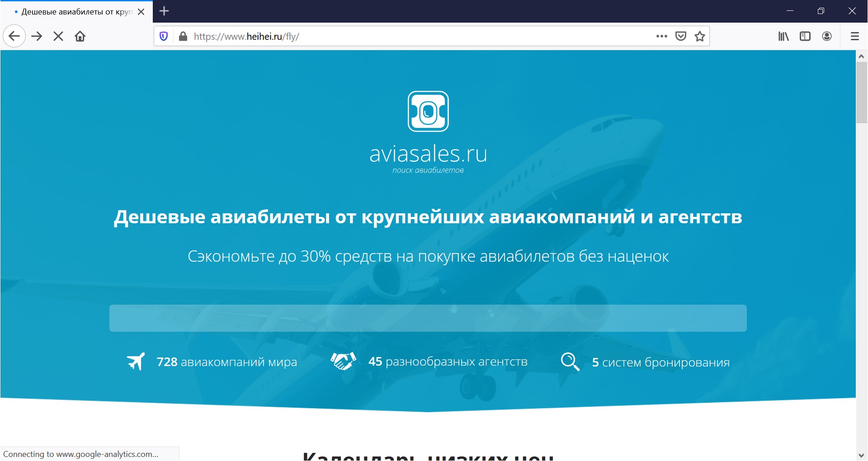Click the '45 разнообразных агентств' text
This screenshot has width=868, height=461.
(448, 362)
